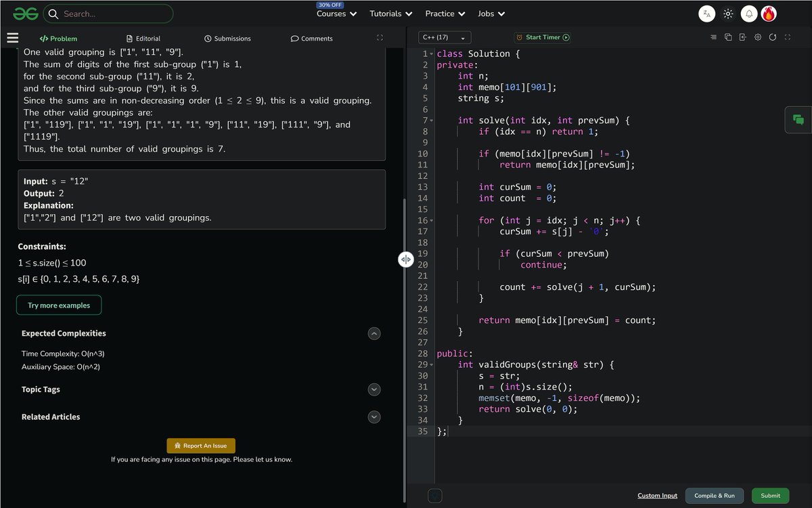This screenshot has height=508, width=812.
Task: Click the import/export file icon
Action: tap(743, 37)
